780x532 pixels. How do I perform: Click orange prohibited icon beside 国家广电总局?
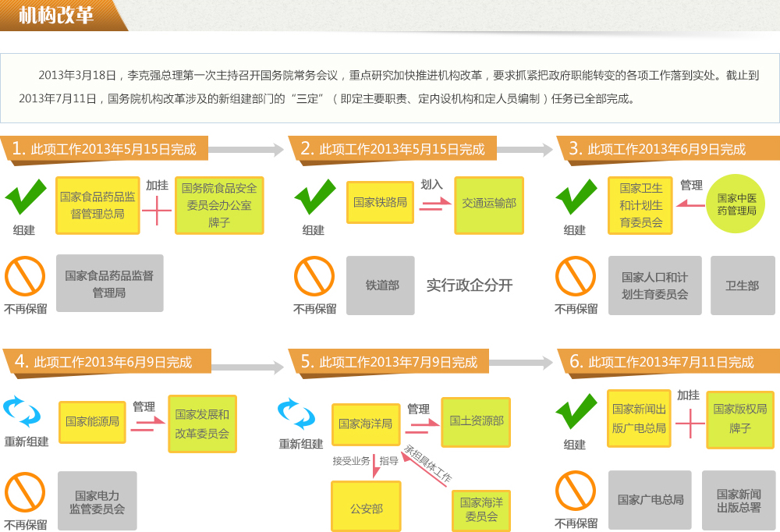click(x=576, y=491)
